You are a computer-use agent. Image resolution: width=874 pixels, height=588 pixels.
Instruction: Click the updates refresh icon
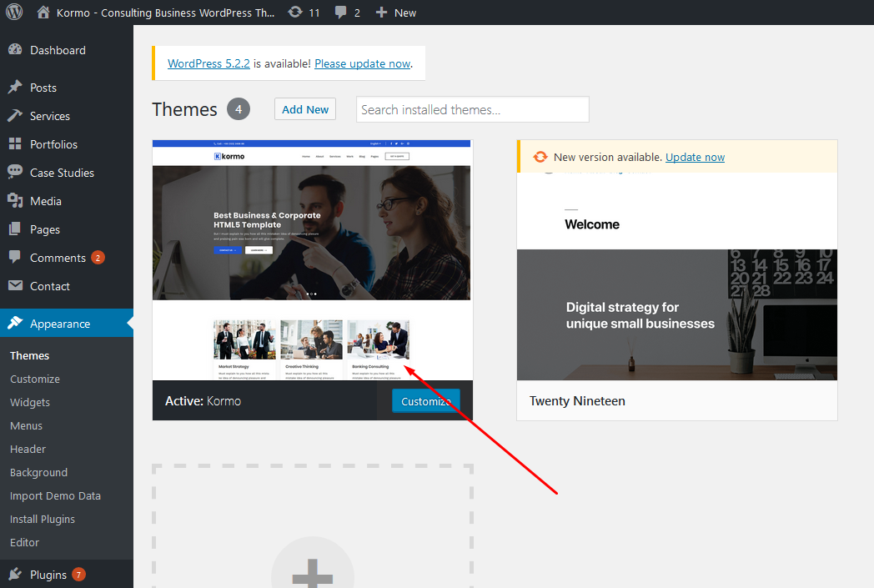pyautogui.click(x=295, y=13)
